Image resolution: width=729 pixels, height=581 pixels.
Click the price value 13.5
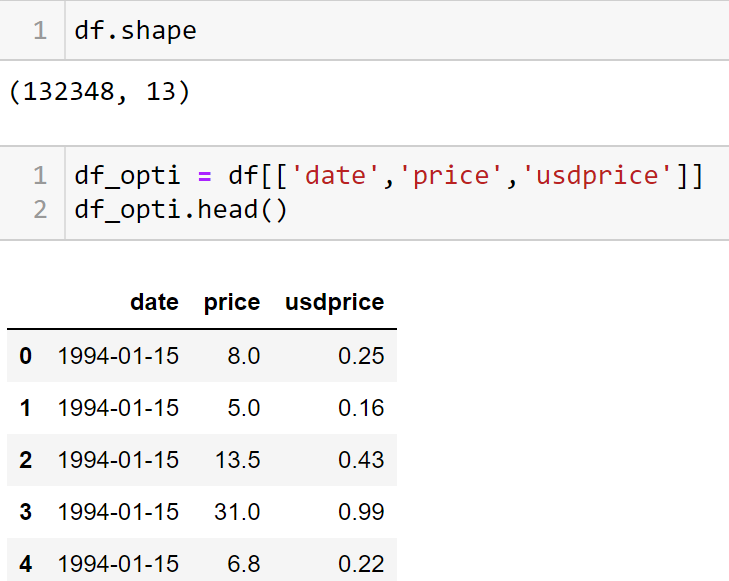point(237,459)
